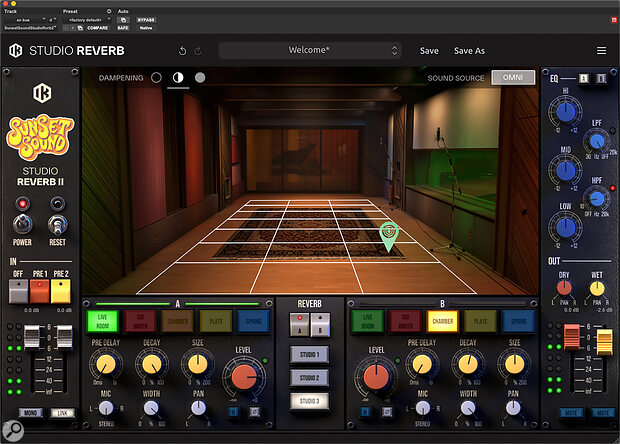The image size is (620, 444).
Task: Select the PRE 2 input button
Action: coord(60,291)
